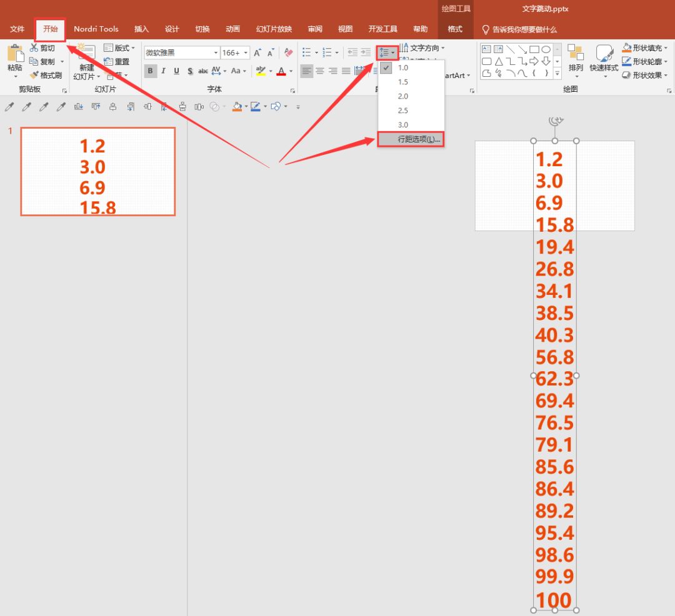Switch to the Nordri Tools tab

click(x=96, y=29)
